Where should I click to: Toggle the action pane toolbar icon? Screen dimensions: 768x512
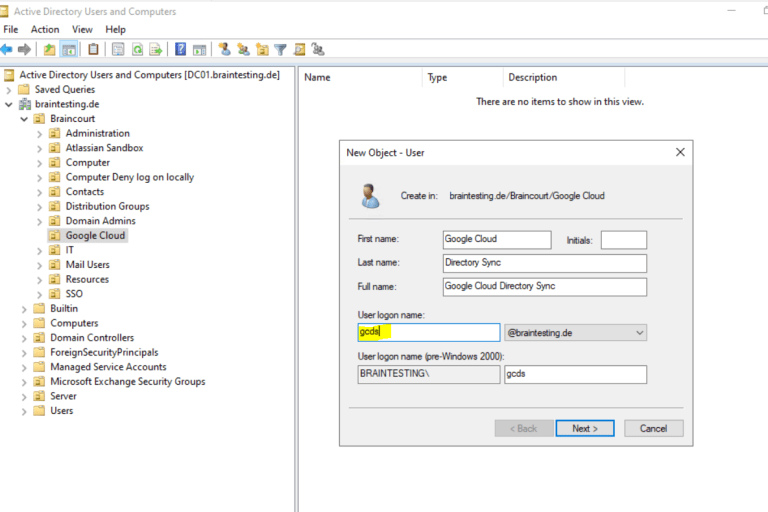tap(199, 49)
